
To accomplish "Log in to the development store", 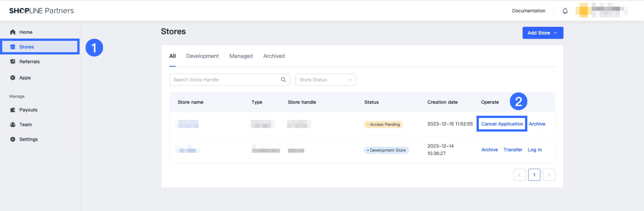I will [x=535, y=150].
